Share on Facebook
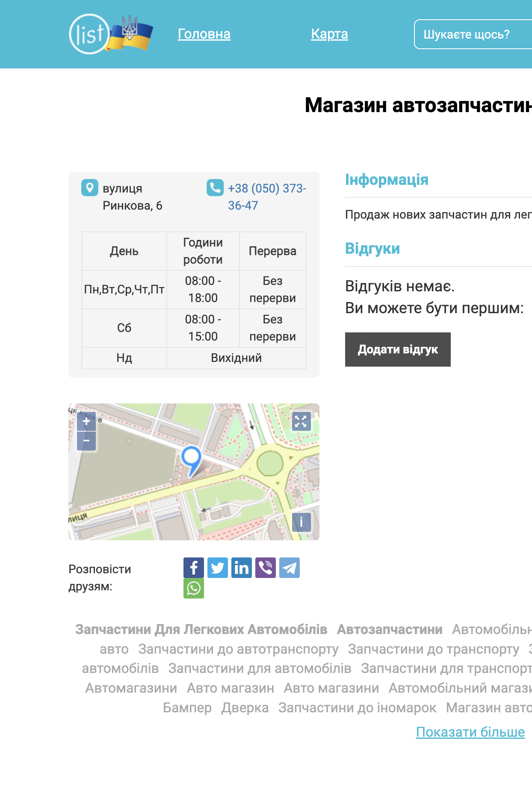The image size is (532, 803). point(194,568)
